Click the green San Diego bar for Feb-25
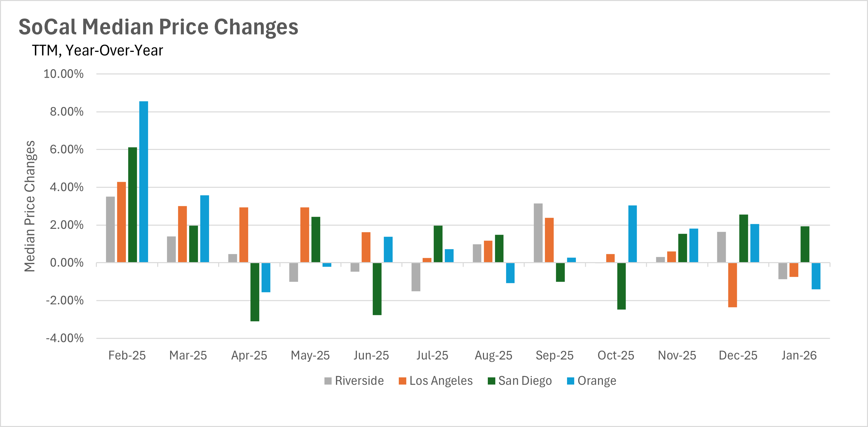The image size is (868, 427). [132, 205]
